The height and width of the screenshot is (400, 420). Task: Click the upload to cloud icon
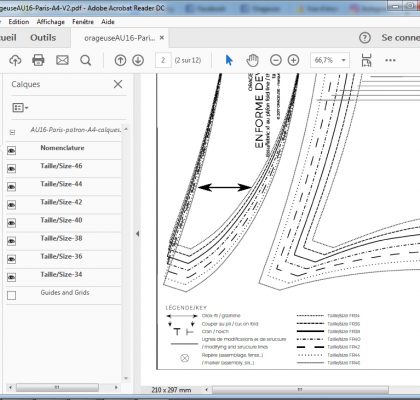coord(15,60)
